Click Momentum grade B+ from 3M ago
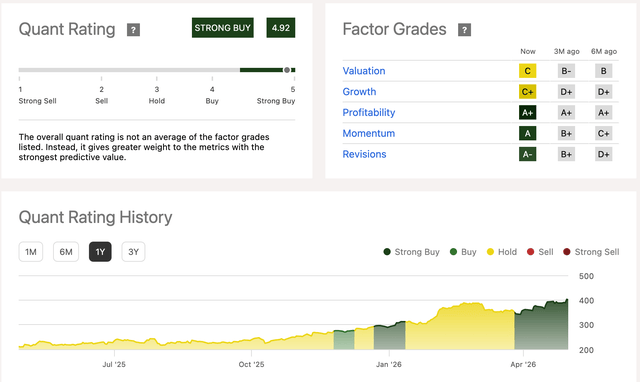The image size is (640, 382). pos(566,133)
